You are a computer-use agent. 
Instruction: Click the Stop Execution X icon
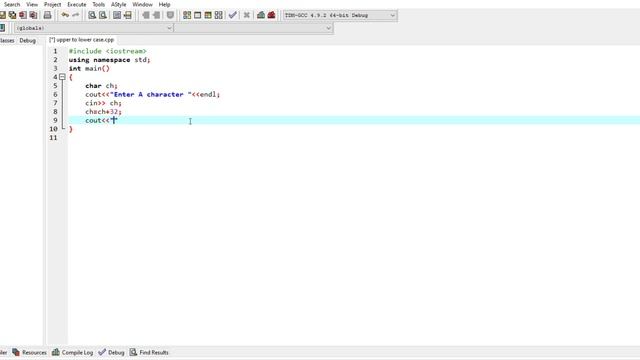(247, 15)
